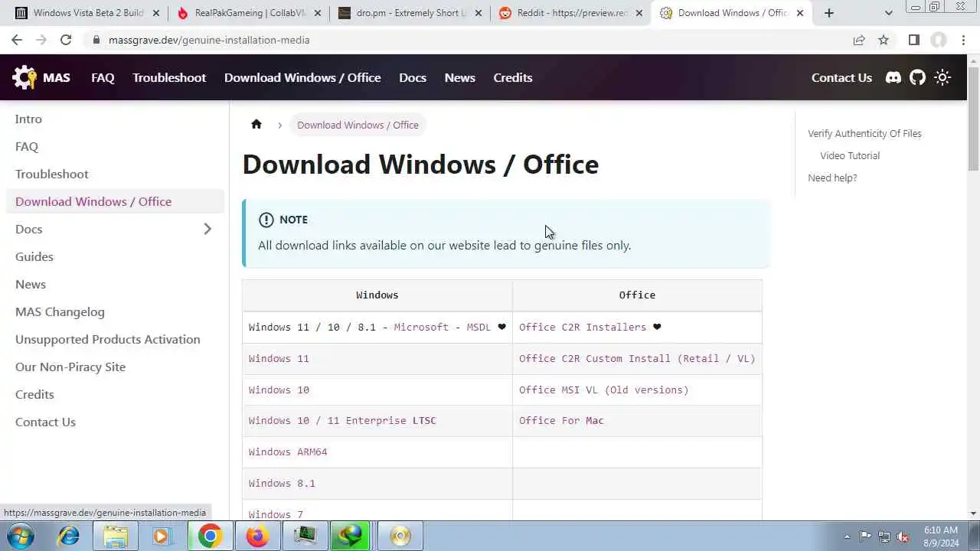Viewport: 980px width, 551px height.
Task: Open Unsupported Products Activation sidebar item
Action: [x=115, y=339]
